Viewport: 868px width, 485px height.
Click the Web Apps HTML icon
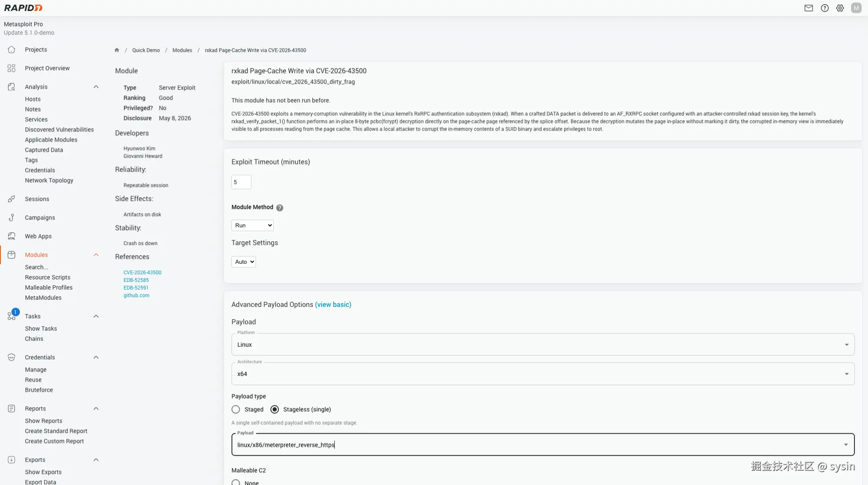11,236
